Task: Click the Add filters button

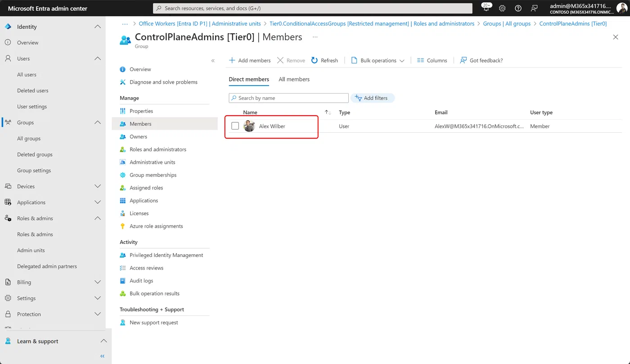Action: point(373,98)
